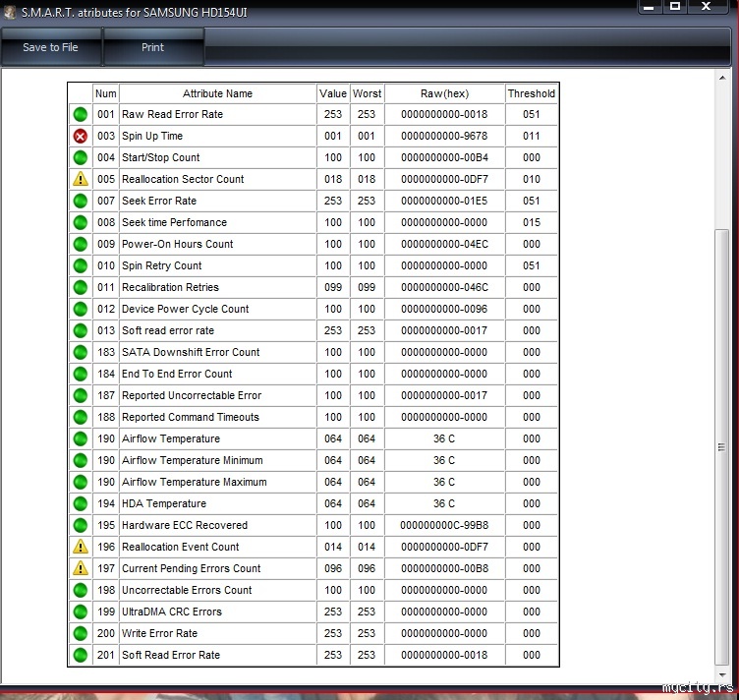Select the Power-On Hours Count name
The image size is (739, 700).
(178, 244)
